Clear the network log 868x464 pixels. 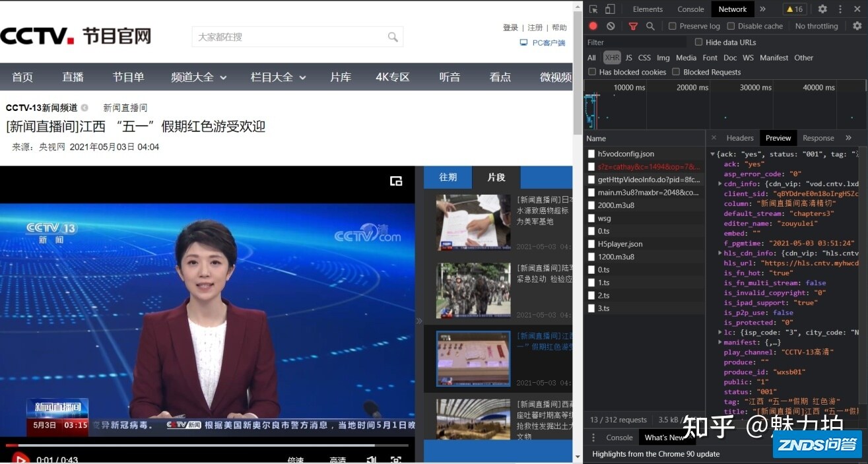tap(611, 26)
